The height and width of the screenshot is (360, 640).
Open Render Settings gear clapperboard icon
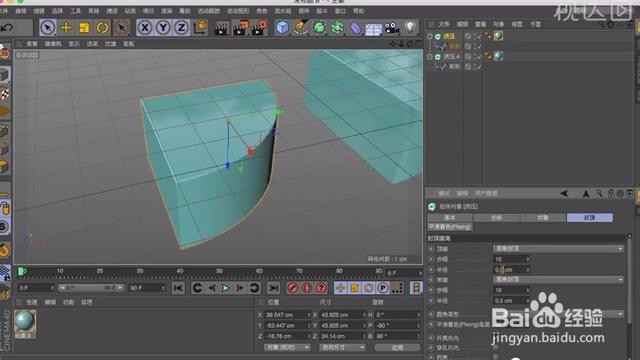click(x=260, y=28)
